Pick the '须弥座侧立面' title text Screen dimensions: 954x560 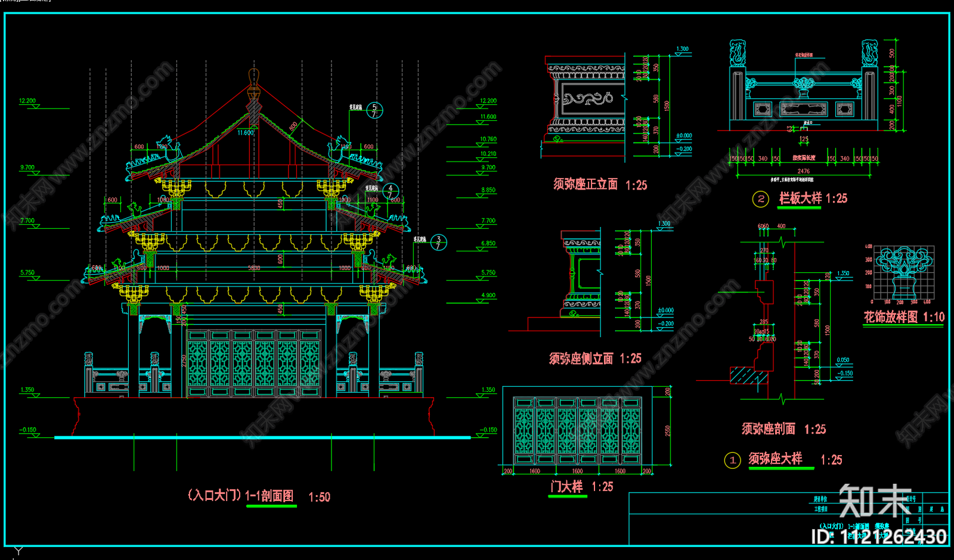coord(581,358)
